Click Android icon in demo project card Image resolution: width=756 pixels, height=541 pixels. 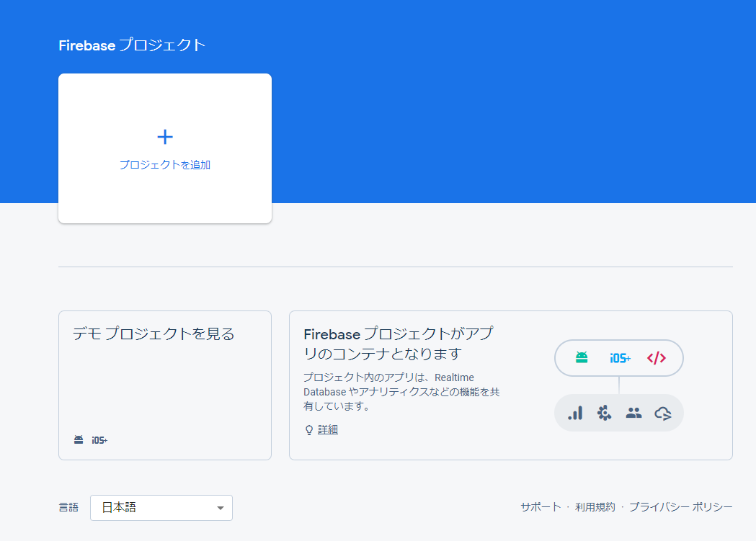pos(79,440)
